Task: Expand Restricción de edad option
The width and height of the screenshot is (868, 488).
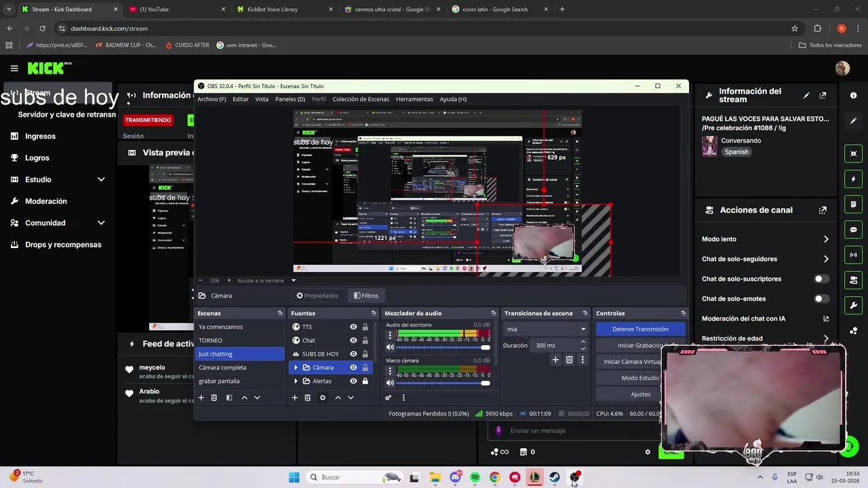Action: 826,338
